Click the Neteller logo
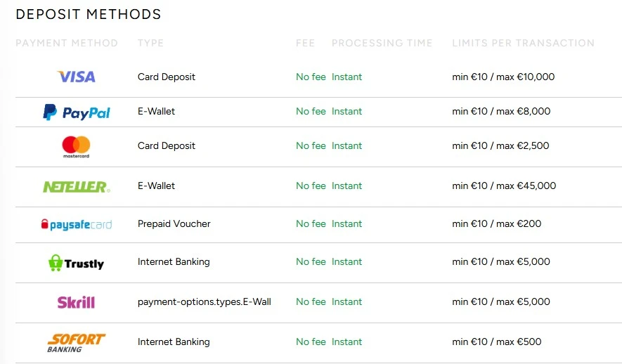This screenshot has width=622, height=364. (76, 186)
